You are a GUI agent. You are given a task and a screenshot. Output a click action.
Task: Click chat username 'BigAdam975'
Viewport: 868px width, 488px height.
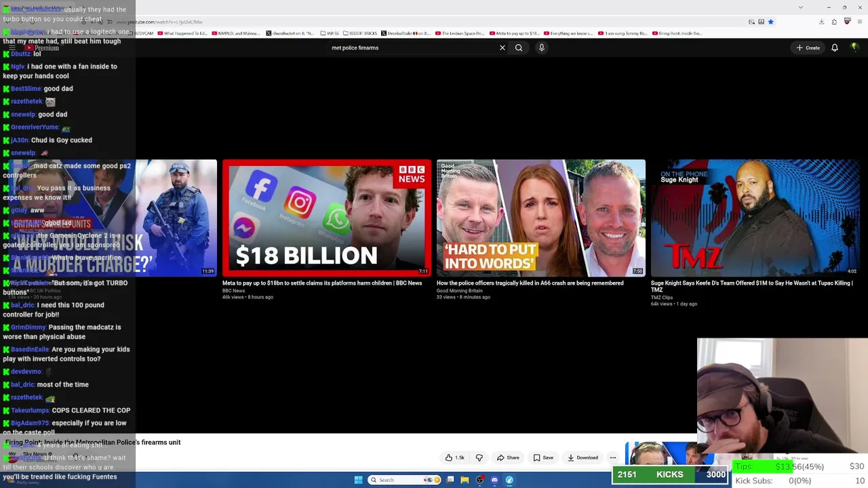30,424
